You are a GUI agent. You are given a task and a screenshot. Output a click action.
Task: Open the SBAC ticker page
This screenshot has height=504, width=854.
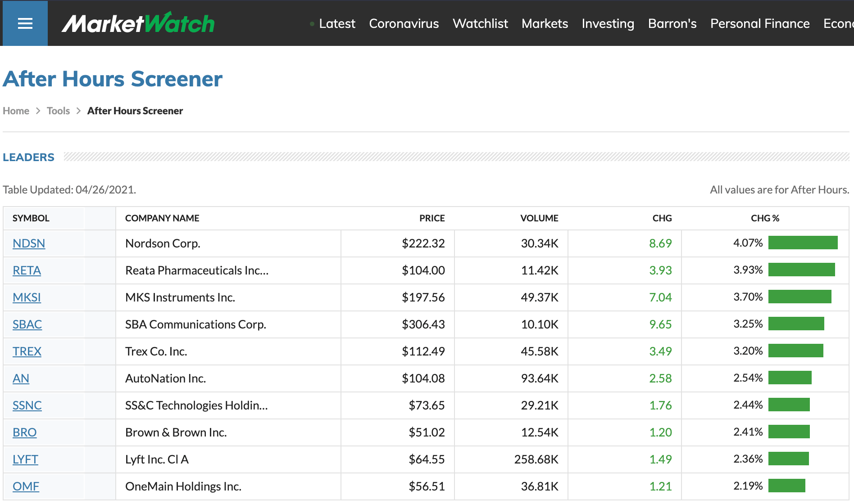27,324
